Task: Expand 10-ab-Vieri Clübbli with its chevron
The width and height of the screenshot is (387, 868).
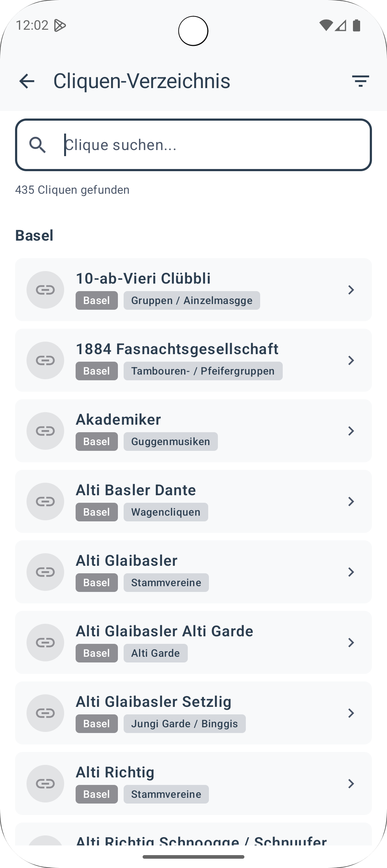Action: pyautogui.click(x=351, y=290)
